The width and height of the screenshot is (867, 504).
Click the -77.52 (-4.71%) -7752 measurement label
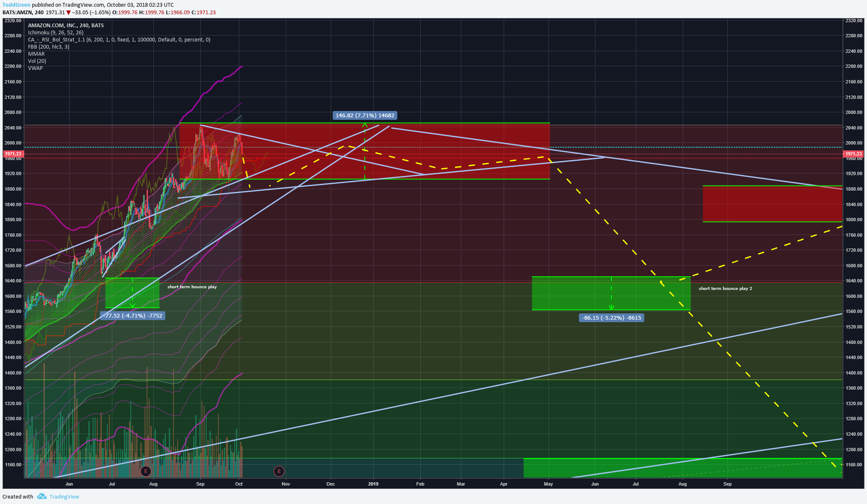[x=133, y=315]
